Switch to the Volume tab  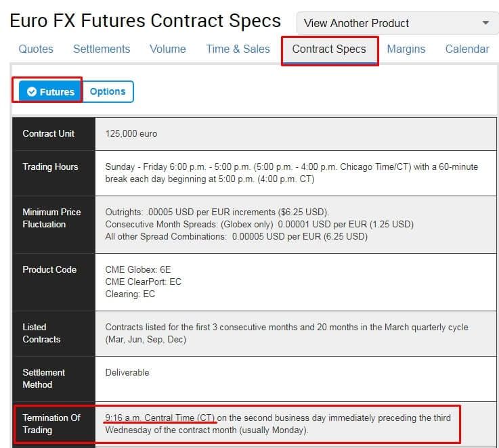[168, 49]
